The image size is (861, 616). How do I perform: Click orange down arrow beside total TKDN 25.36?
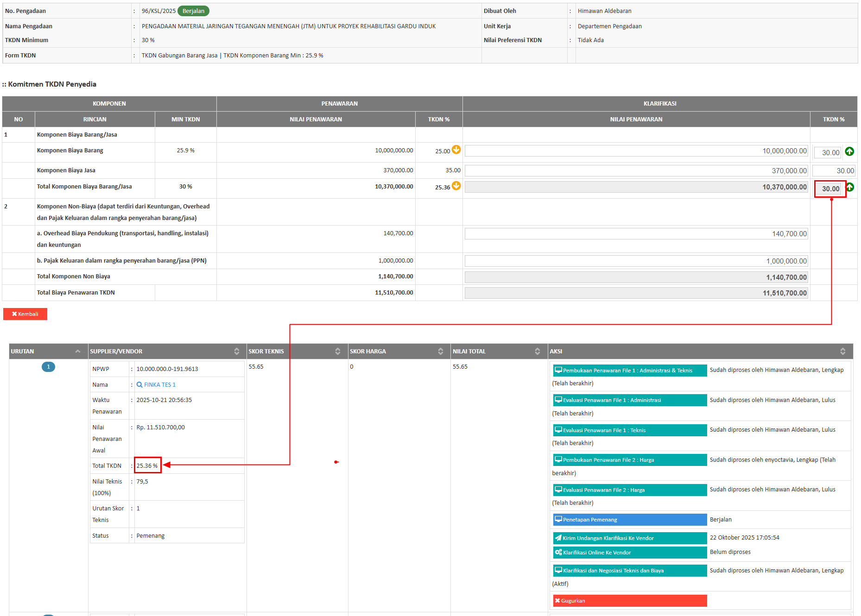pos(456,186)
